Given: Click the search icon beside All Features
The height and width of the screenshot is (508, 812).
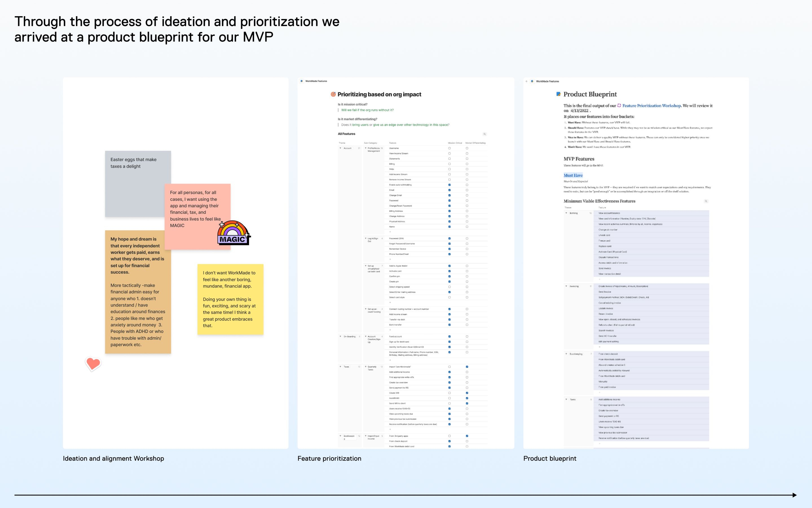Looking at the screenshot, I should pyautogui.click(x=484, y=134).
